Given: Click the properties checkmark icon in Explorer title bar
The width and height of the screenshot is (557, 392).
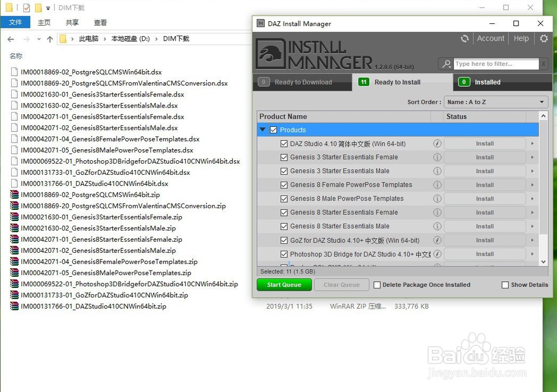Looking at the screenshot, I should click(26, 7).
